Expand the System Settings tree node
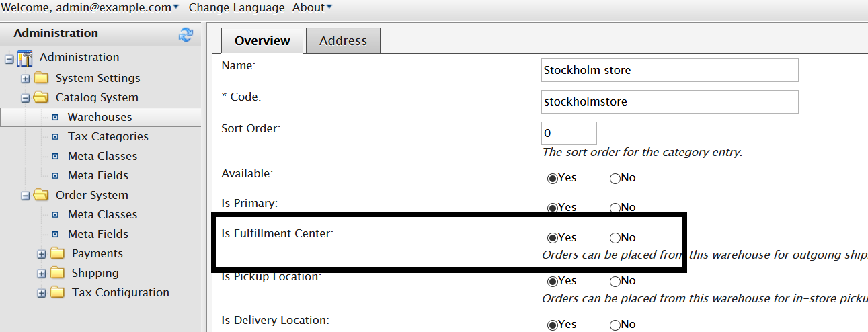The image size is (868, 332). pos(26,79)
